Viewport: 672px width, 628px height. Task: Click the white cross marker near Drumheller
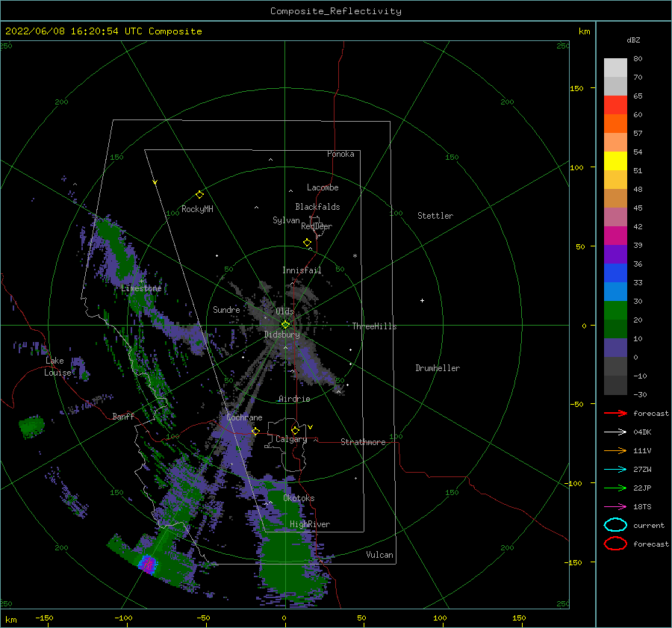[x=422, y=300]
